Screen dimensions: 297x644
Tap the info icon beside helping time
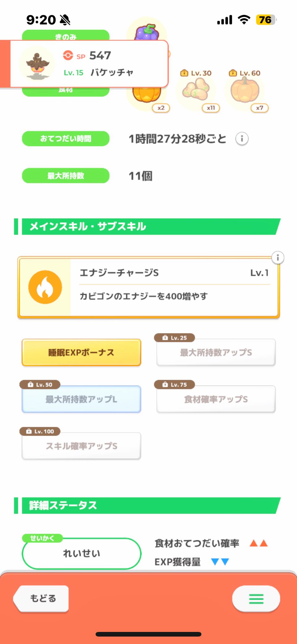click(x=242, y=139)
